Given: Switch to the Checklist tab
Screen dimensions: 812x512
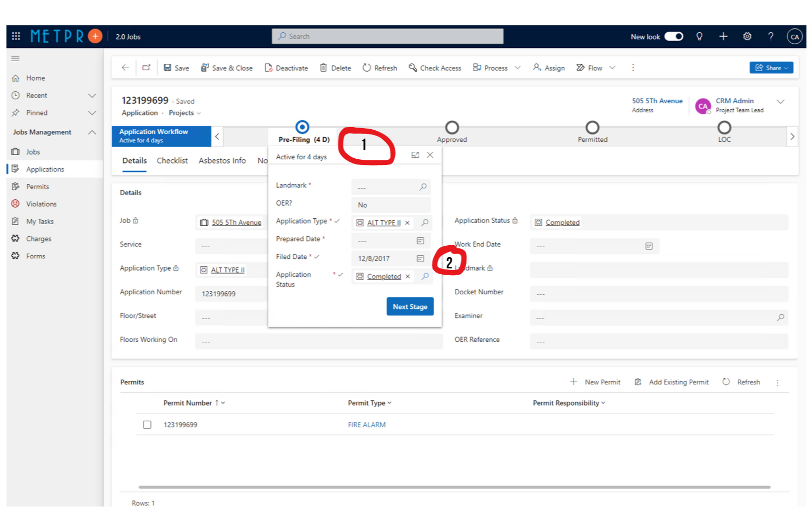Looking at the screenshot, I should pos(172,161).
